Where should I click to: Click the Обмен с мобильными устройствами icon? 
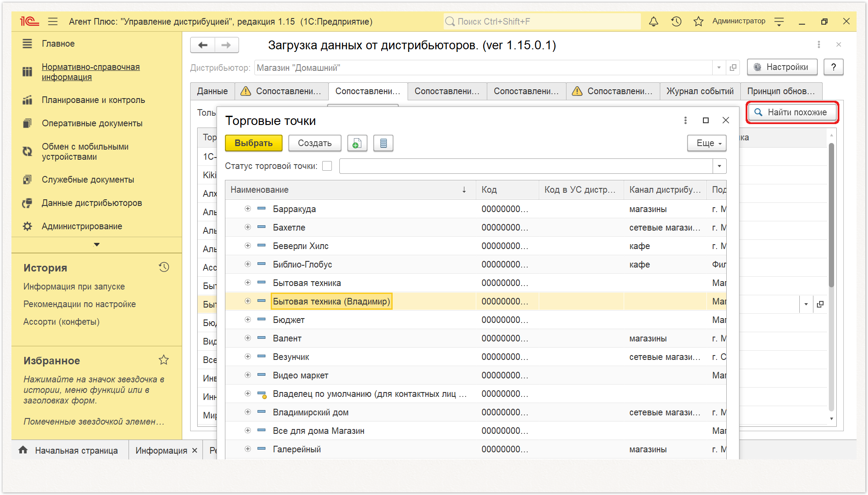pos(27,151)
